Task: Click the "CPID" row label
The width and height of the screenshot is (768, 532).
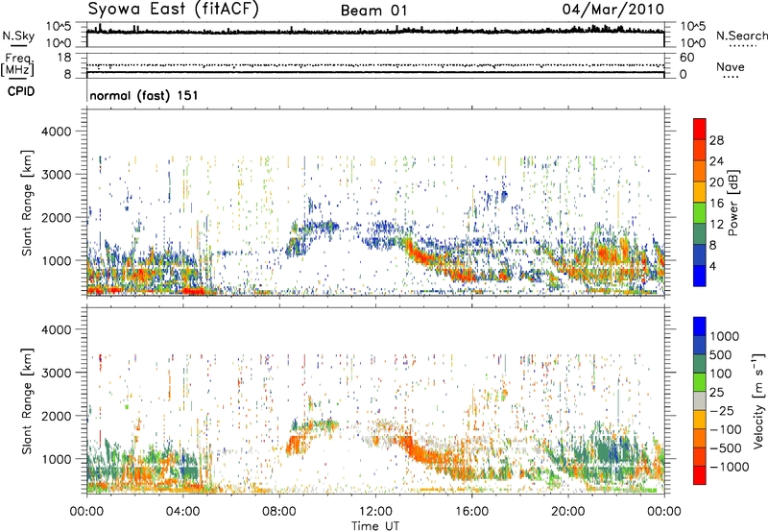Action: [21, 91]
